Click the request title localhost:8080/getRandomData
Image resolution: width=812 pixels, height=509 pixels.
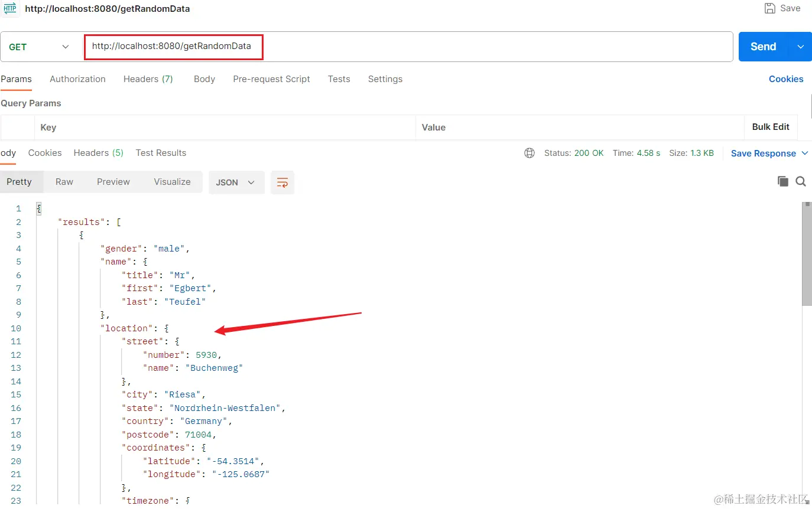(x=108, y=9)
